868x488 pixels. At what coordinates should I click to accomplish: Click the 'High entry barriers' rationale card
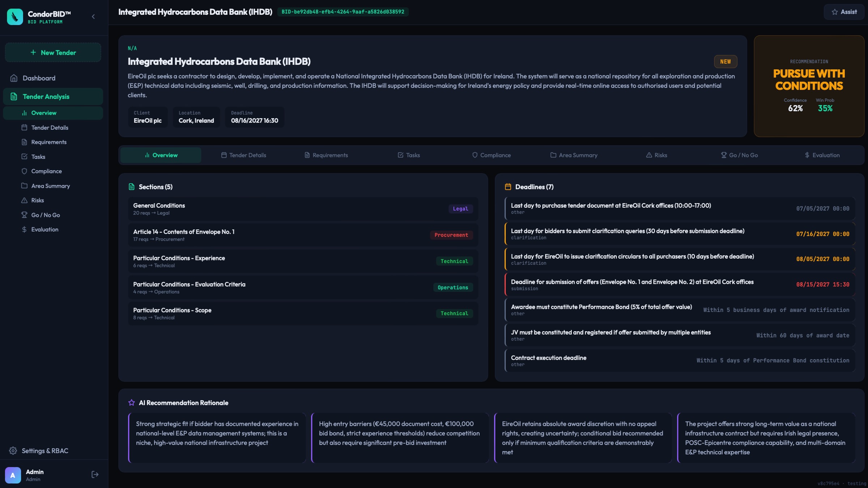tap(400, 438)
